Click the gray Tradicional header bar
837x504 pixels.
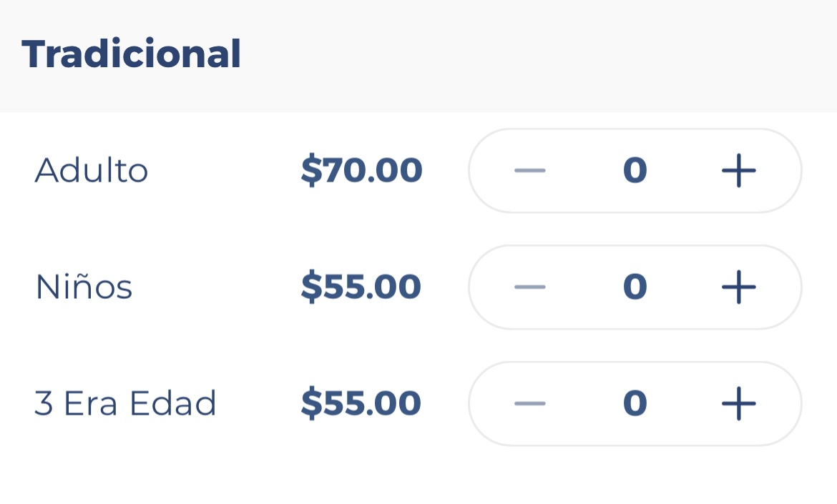pos(537,56)
